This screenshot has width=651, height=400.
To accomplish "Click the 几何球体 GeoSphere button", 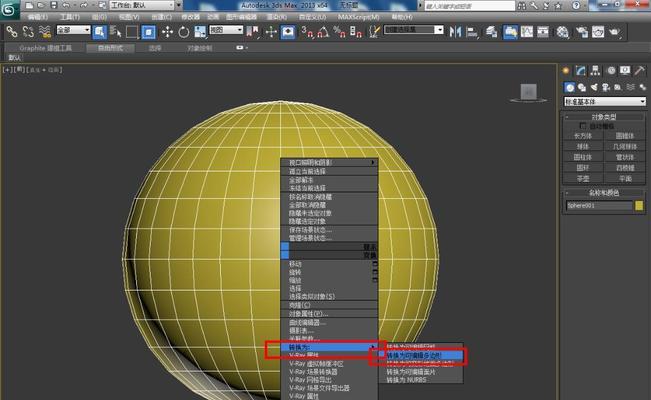I will coord(625,147).
